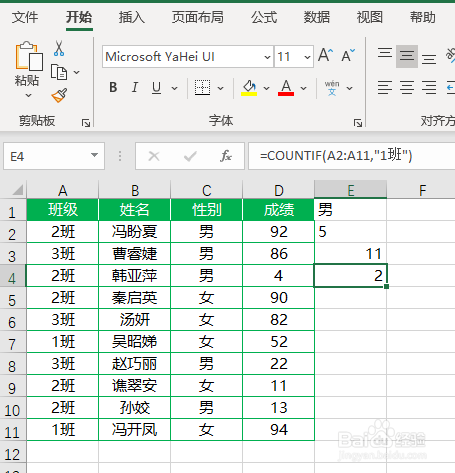This screenshot has height=473, width=455.
Task: Toggle bold formatting
Action: coord(113,88)
